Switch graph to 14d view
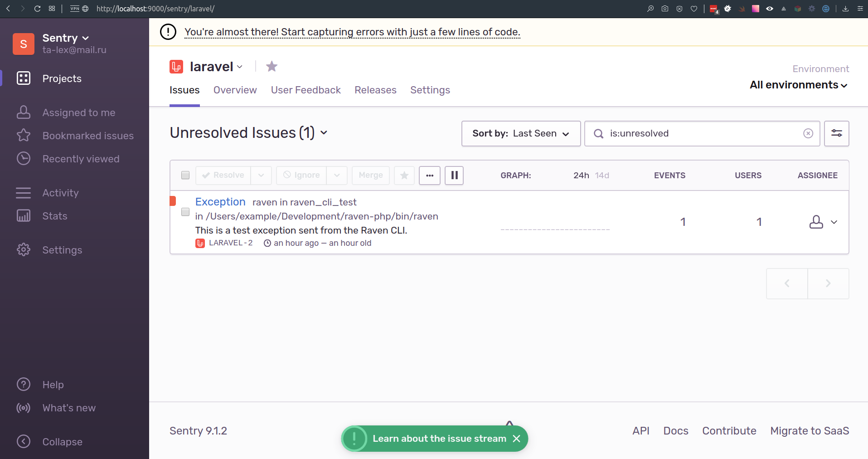Image resolution: width=868 pixels, height=459 pixels. [x=602, y=176]
